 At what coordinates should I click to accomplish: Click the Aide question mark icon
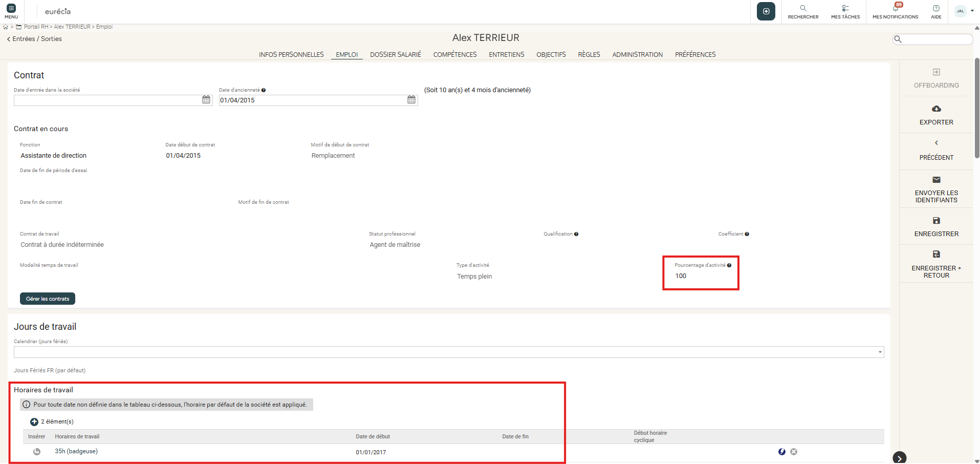tap(935, 9)
